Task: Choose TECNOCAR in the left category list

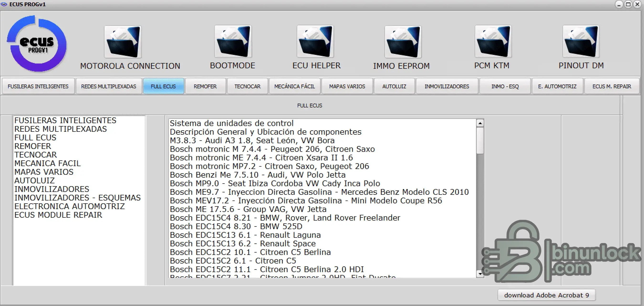Action: 36,155
